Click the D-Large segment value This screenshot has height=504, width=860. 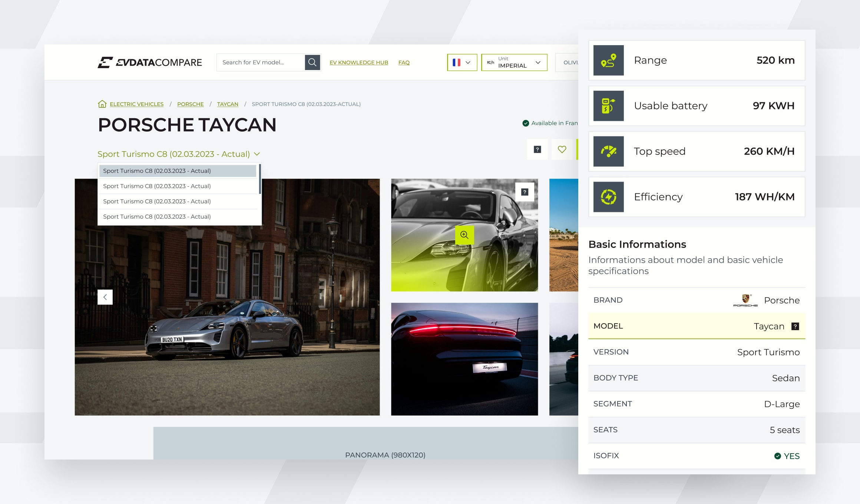782,404
